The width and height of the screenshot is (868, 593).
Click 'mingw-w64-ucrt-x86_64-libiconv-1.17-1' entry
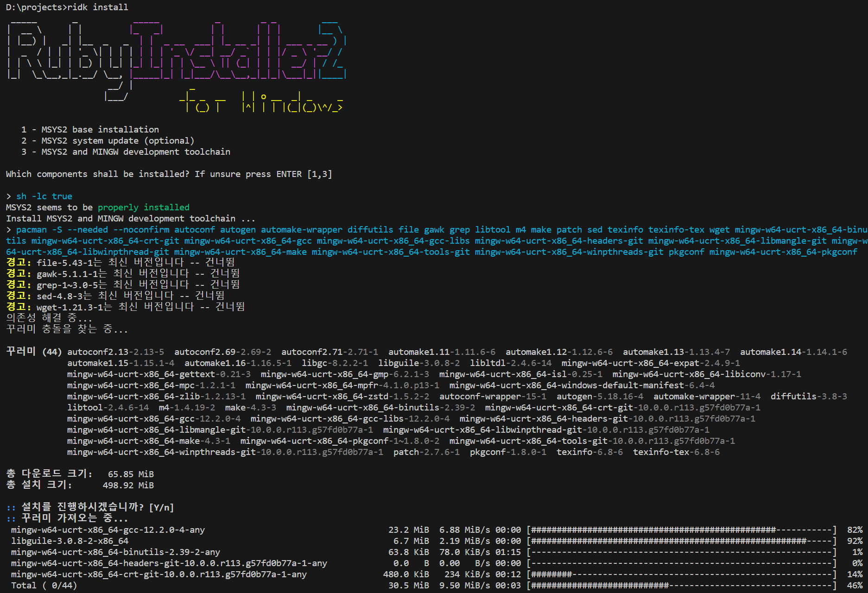click(707, 374)
